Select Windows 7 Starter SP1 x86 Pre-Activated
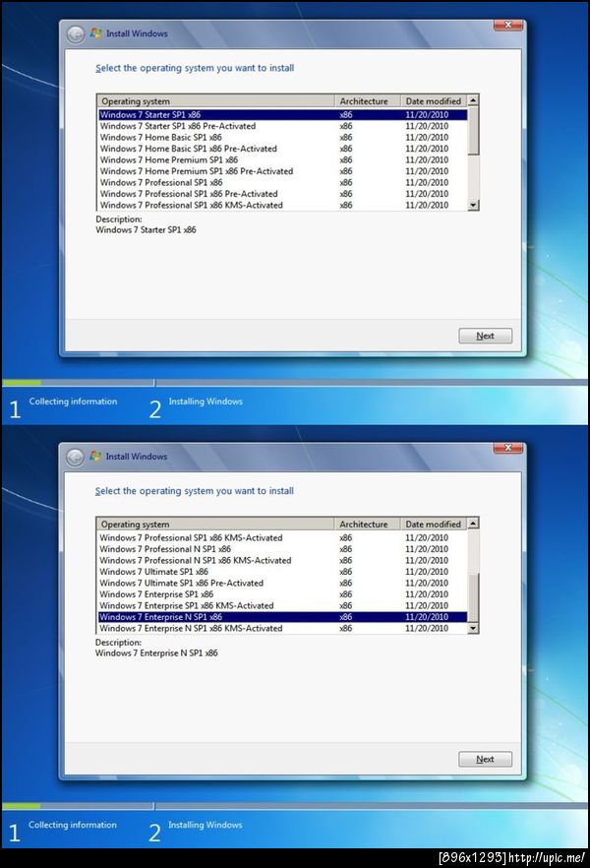Image resolution: width=590 pixels, height=868 pixels. click(x=282, y=126)
